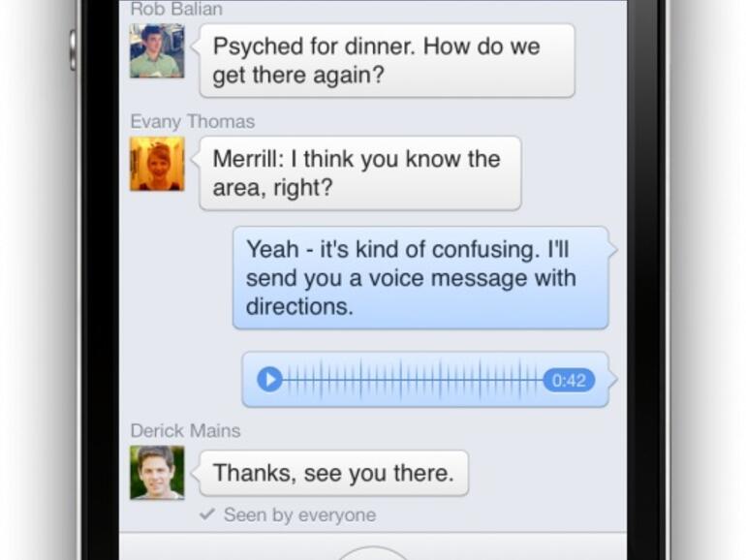
Task: Click the seen checkmark icon
Action: coord(207,514)
